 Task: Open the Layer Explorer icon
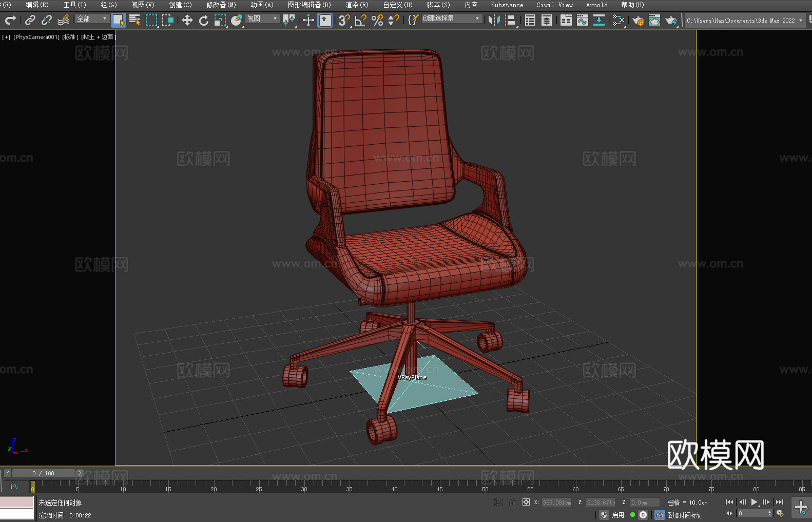[x=547, y=20]
